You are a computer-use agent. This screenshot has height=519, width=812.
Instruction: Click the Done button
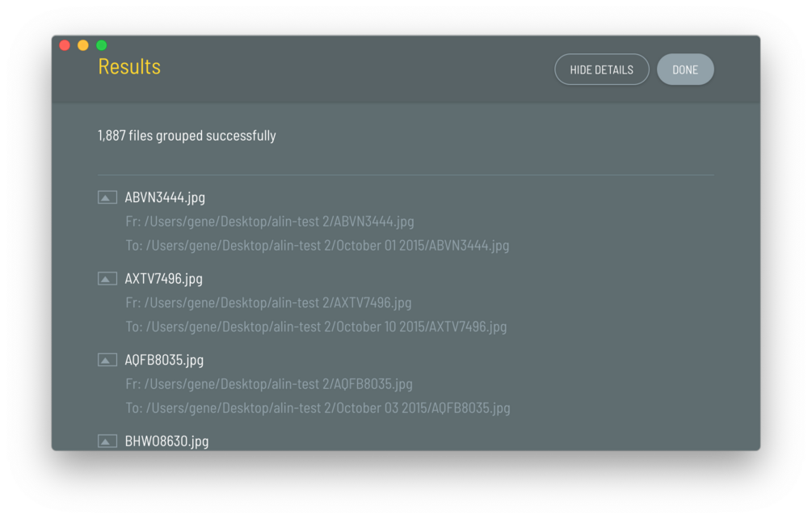(684, 70)
